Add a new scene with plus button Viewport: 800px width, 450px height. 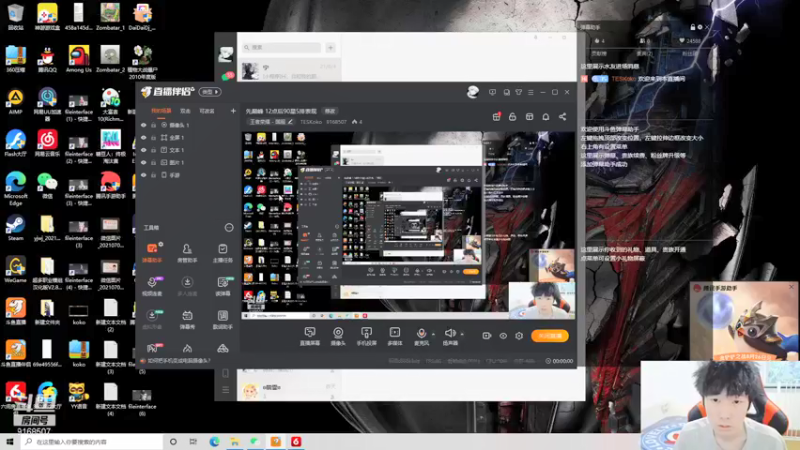(x=233, y=111)
